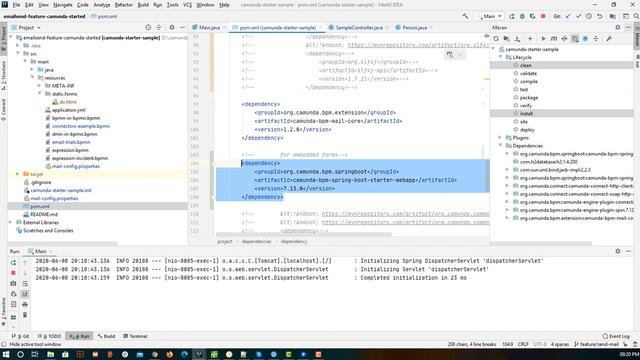
Task: Open Maven Settings wrench icon
Action: click(609, 39)
